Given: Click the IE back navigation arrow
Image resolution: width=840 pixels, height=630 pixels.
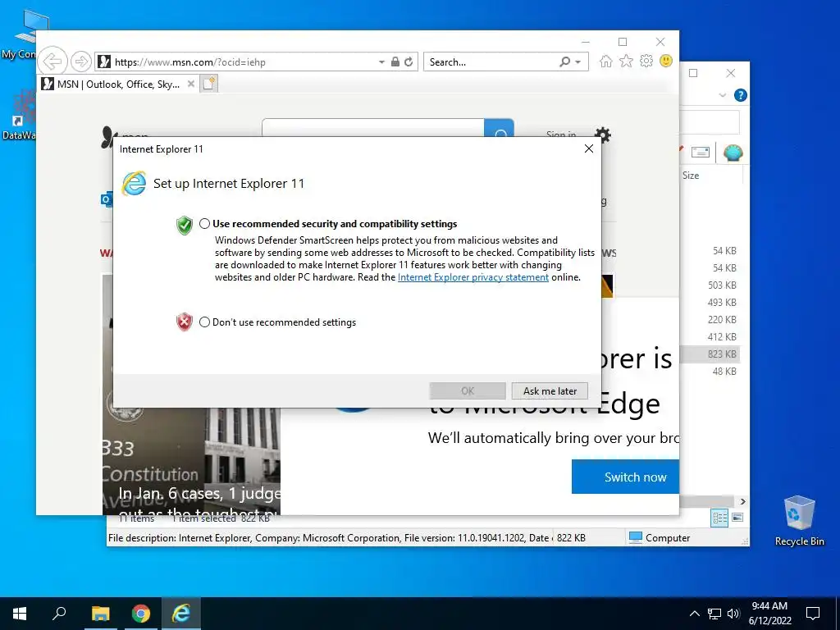Looking at the screenshot, I should pyautogui.click(x=53, y=62).
